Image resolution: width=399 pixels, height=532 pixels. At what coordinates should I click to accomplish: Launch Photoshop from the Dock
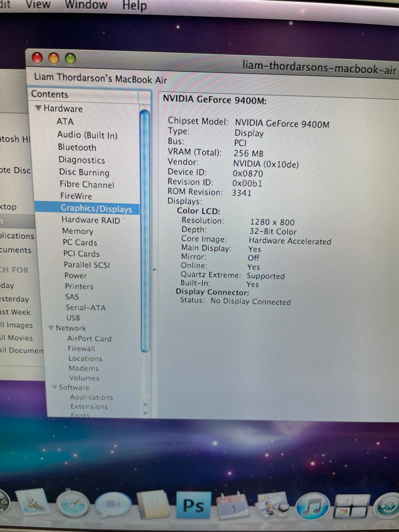pyautogui.click(x=193, y=505)
